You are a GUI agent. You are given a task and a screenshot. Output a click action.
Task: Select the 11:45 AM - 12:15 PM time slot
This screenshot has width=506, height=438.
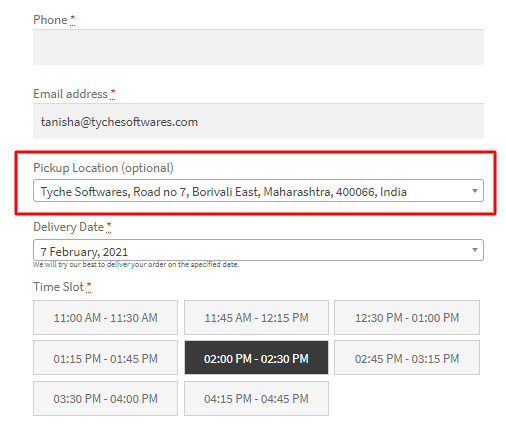(x=256, y=318)
